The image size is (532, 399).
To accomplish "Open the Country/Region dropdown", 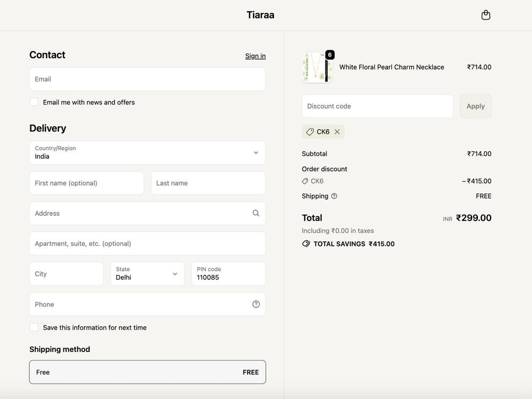I will point(148,153).
